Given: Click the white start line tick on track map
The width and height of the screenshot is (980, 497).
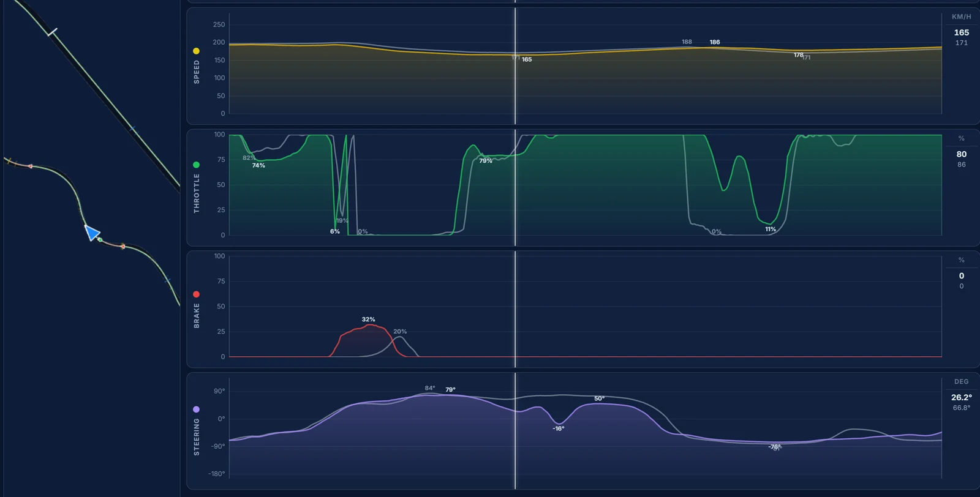Looking at the screenshot, I should (x=52, y=32).
